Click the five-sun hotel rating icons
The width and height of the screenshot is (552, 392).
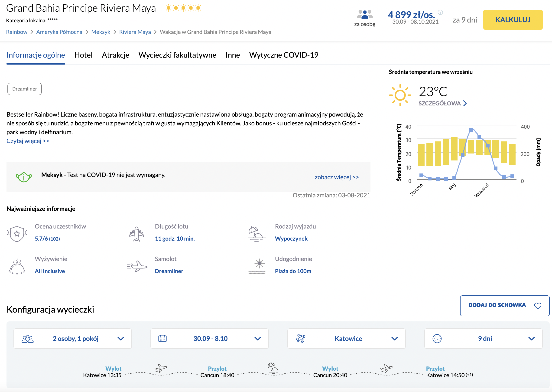(x=183, y=8)
